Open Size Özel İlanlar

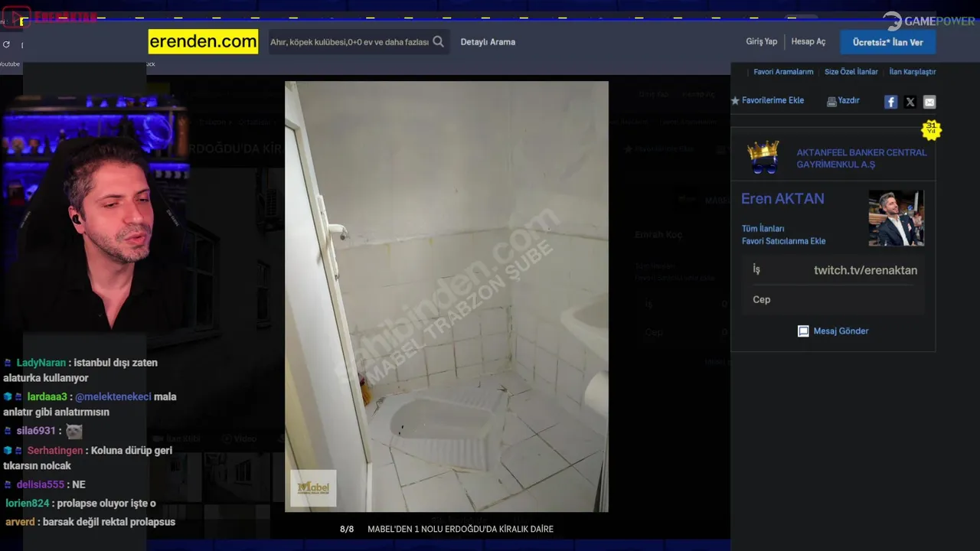click(851, 72)
